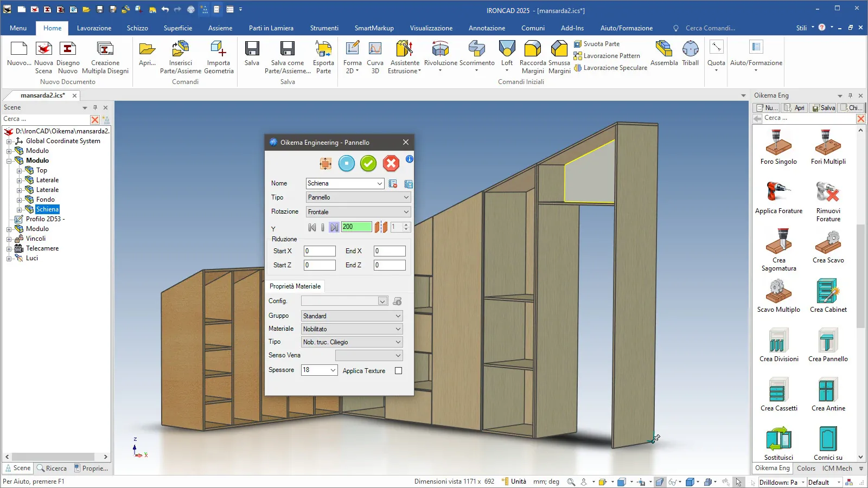Screen dimensions: 868x488
Task: Click the Crea Cabinet icon
Action: click(828, 291)
